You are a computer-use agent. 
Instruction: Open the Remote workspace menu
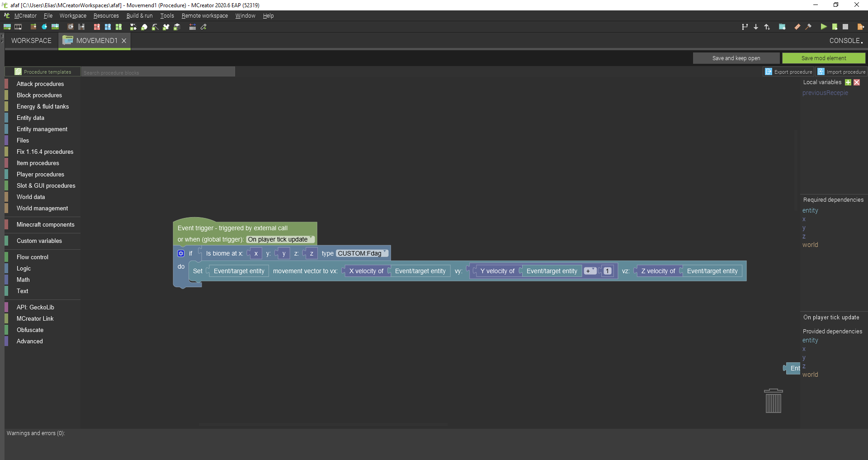(205, 16)
